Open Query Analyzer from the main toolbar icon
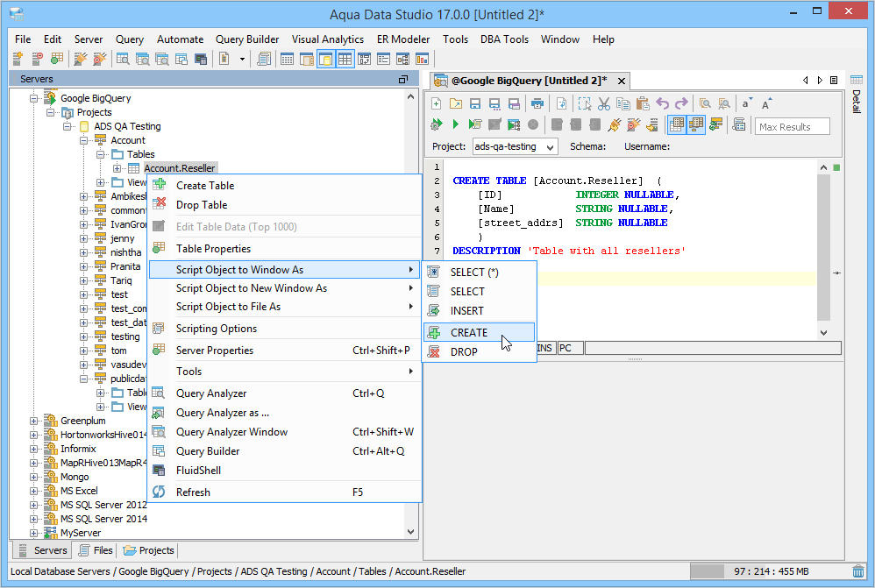Image resolution: width=875 pixels, height=588 pixels. click(123, 59)
